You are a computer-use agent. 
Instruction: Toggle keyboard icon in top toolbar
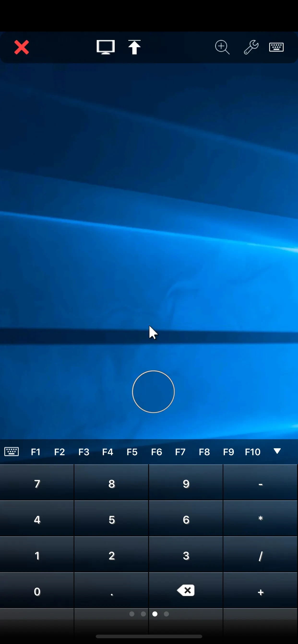pyautogui.click(x=276, y=47)
